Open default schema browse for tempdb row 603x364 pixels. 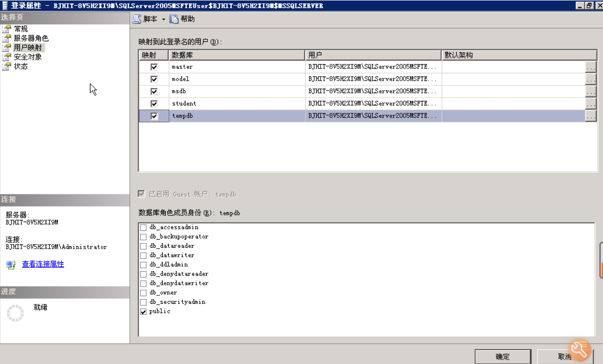[591, 116]
